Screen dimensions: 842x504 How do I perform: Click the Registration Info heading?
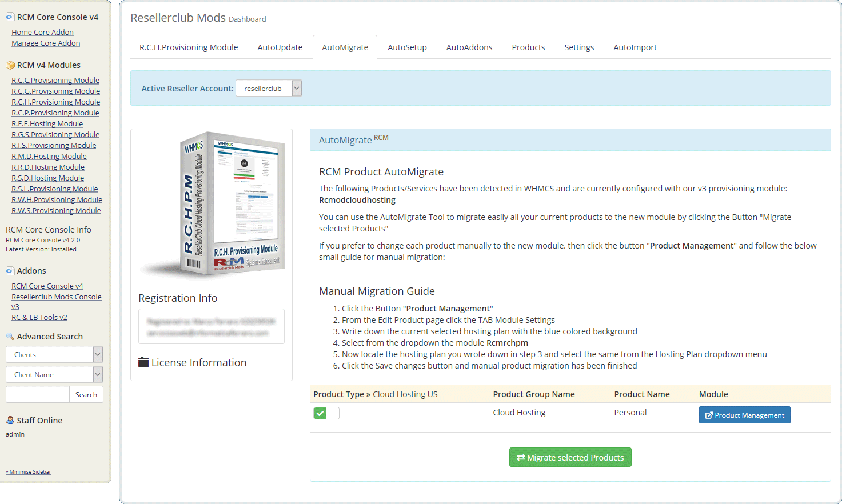pyautogui.click(x=178, y=298)
